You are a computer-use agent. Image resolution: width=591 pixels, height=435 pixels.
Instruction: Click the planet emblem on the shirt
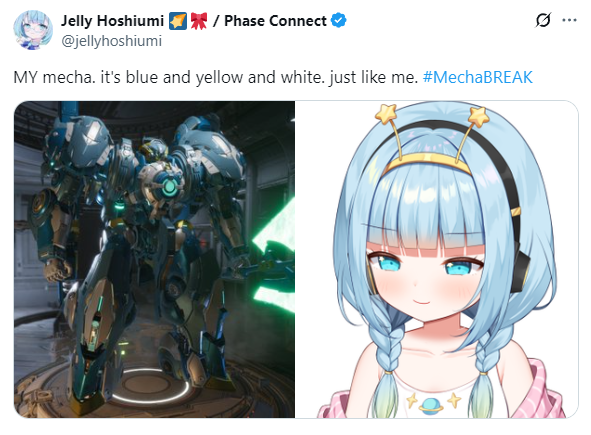432,405
